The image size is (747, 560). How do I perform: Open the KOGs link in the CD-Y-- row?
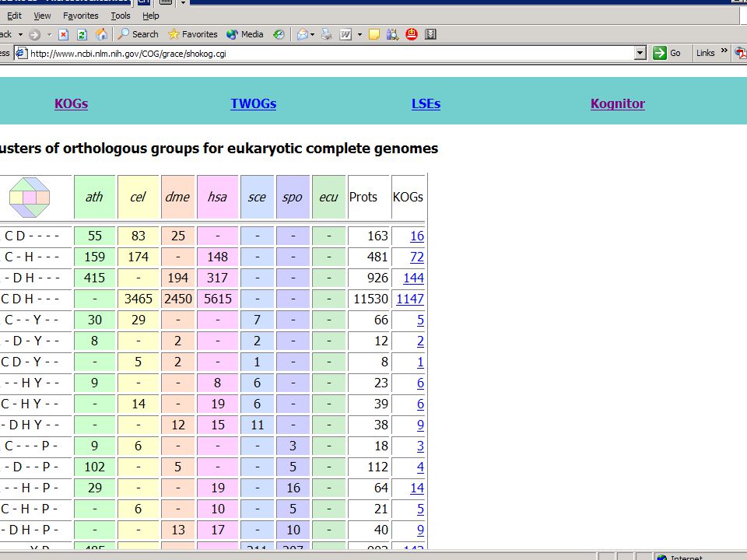(420, 362)
